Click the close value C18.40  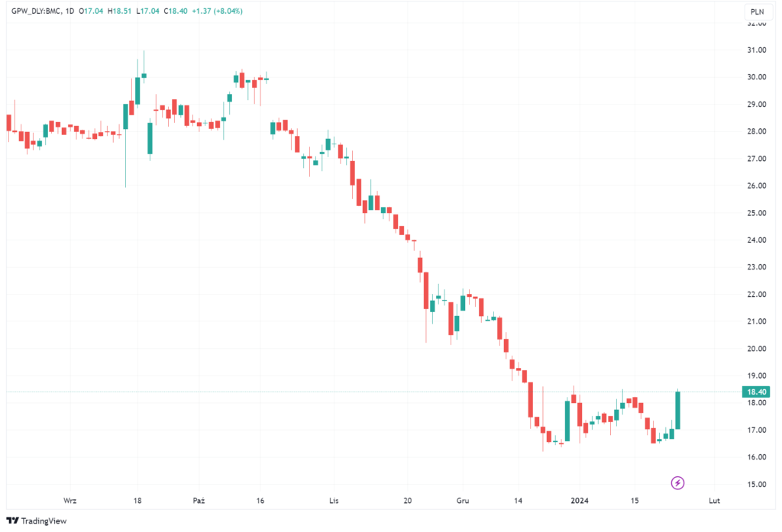pyautogui.click(x=176, y=11)
